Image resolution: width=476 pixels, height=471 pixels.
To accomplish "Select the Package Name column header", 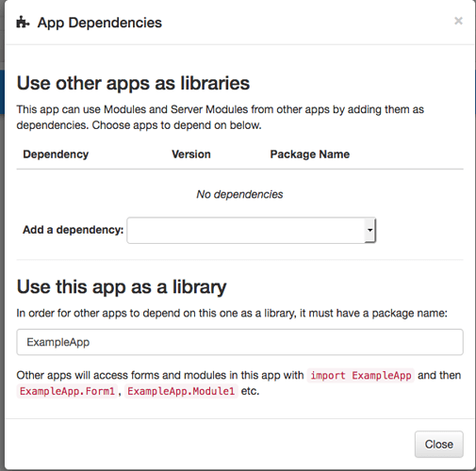I will pos(310,154).
